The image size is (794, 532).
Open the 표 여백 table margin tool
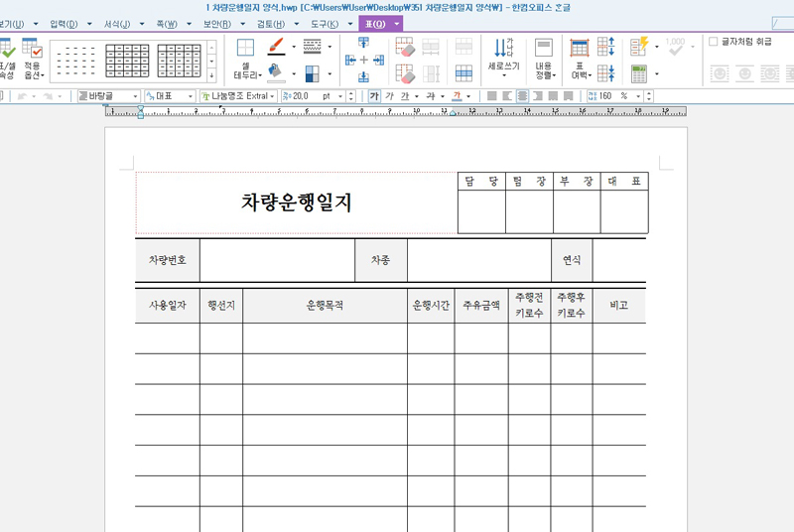(x=580, y=59)
